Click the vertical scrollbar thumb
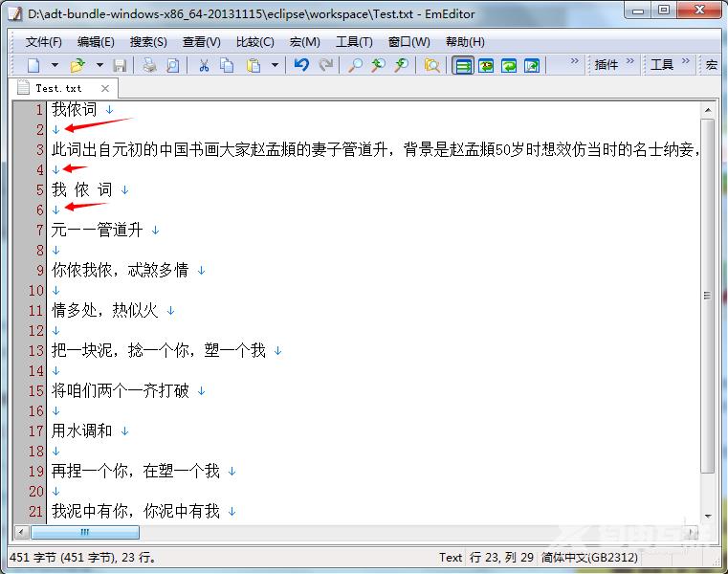This screenshot has width=728, height=574. click(x=708, y=296)
